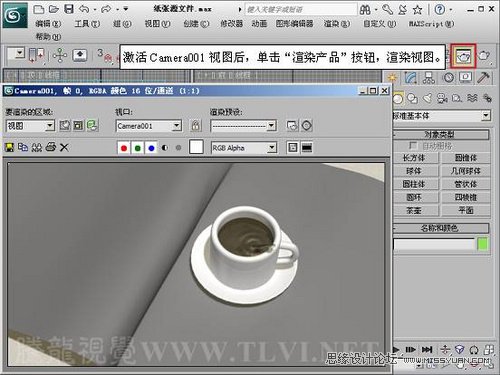
Task: Open the Help question mark icon
Action: (440, 10)
